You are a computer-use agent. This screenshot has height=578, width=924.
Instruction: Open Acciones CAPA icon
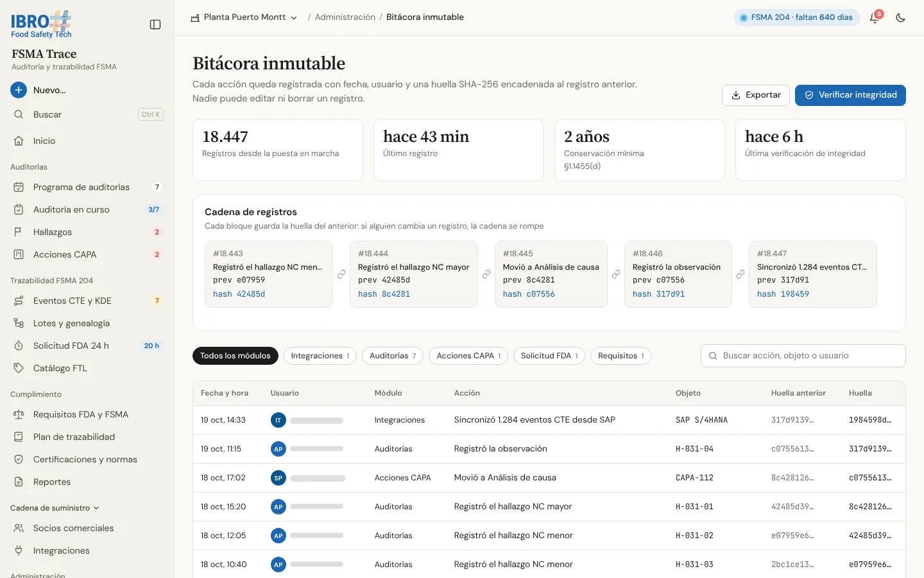point(19,254)
